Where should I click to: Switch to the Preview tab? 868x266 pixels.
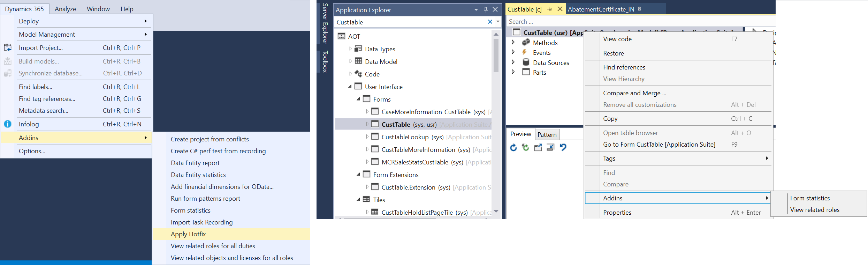(x=521, y=134)
